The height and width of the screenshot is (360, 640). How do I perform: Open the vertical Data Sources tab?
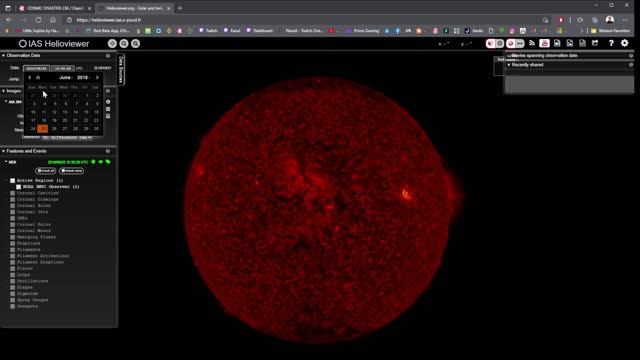tap(121, 70)
